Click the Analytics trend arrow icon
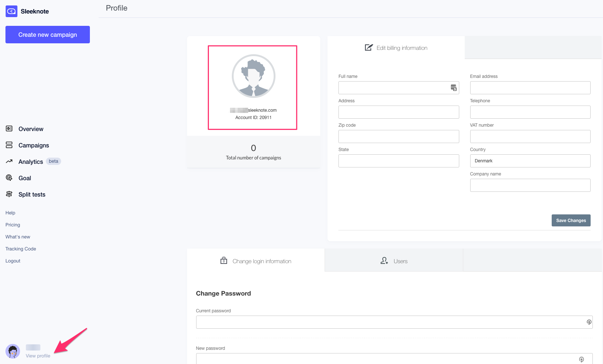 point(9,161)
